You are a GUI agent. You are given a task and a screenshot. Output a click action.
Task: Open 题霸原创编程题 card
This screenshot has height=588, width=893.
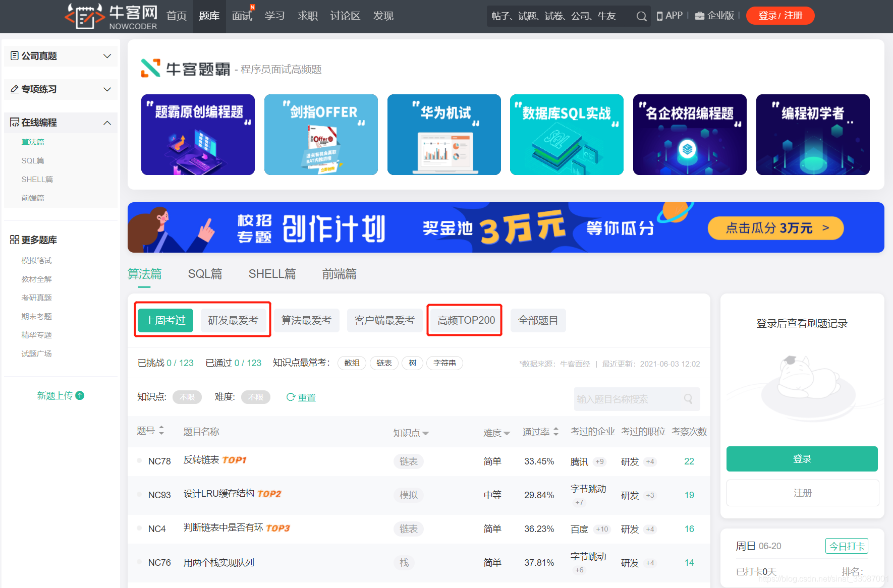click(x=198, y=135)
